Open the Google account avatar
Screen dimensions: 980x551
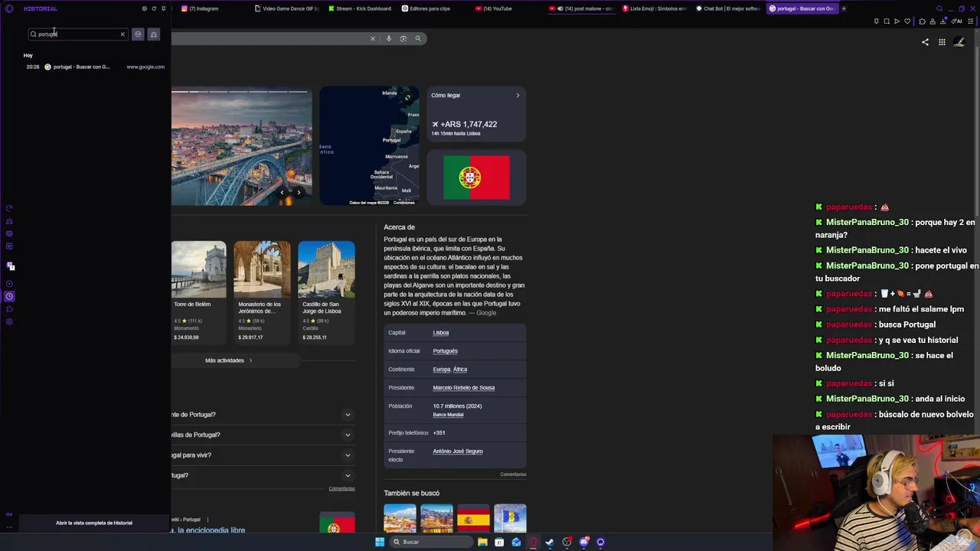pyautogui.click(x=959, y=42)
